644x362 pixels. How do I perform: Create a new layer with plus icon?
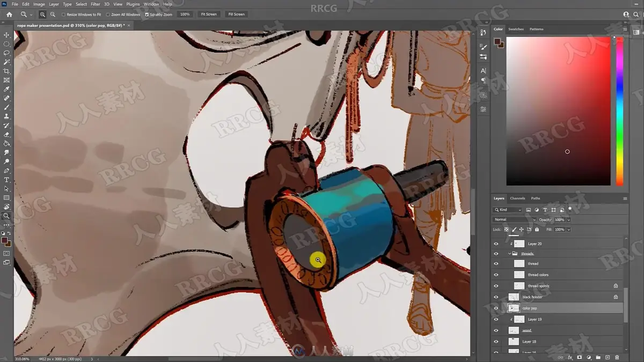pos(608,357)
